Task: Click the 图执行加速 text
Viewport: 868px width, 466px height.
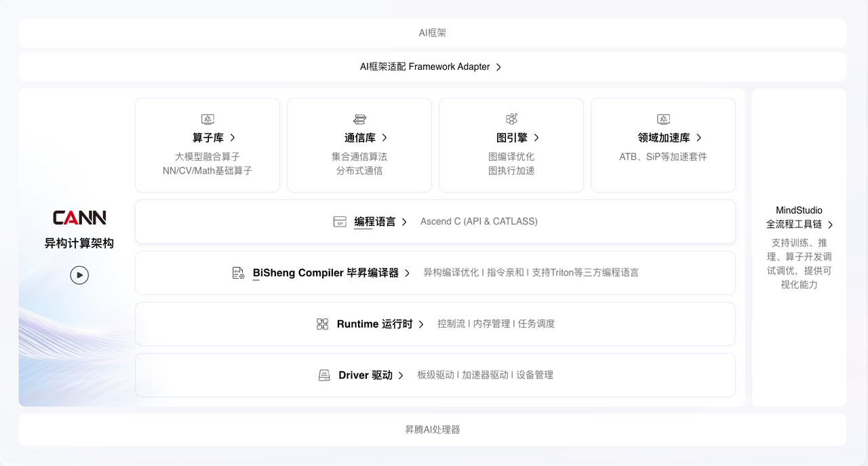Action: (x=511, y=171)
